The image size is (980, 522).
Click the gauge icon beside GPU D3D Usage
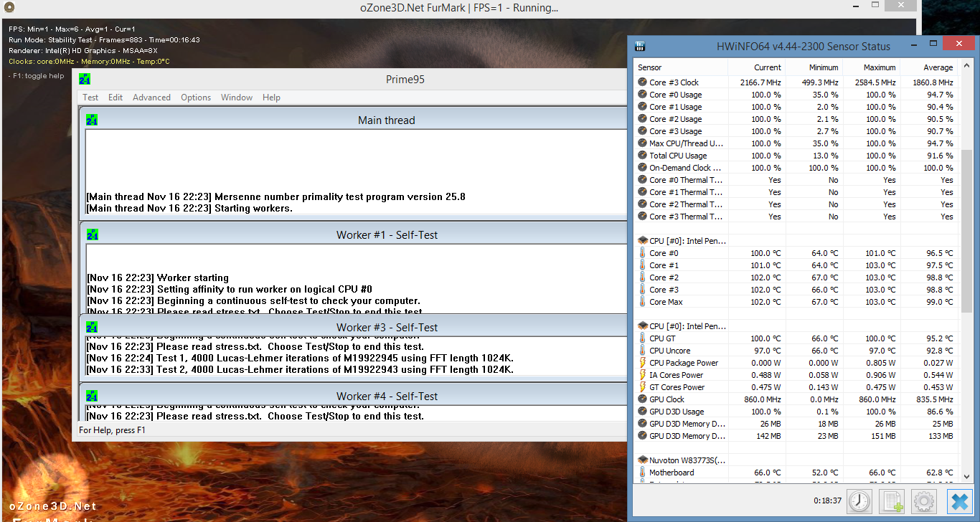[x=642, y=412]
